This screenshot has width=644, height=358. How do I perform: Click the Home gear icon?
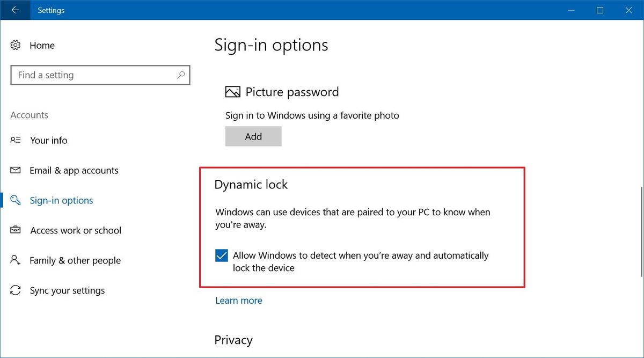(15, 45)
